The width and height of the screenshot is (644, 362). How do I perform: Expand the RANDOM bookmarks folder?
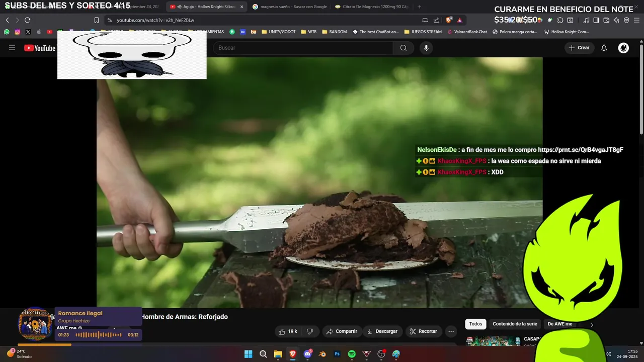(334, 32)
